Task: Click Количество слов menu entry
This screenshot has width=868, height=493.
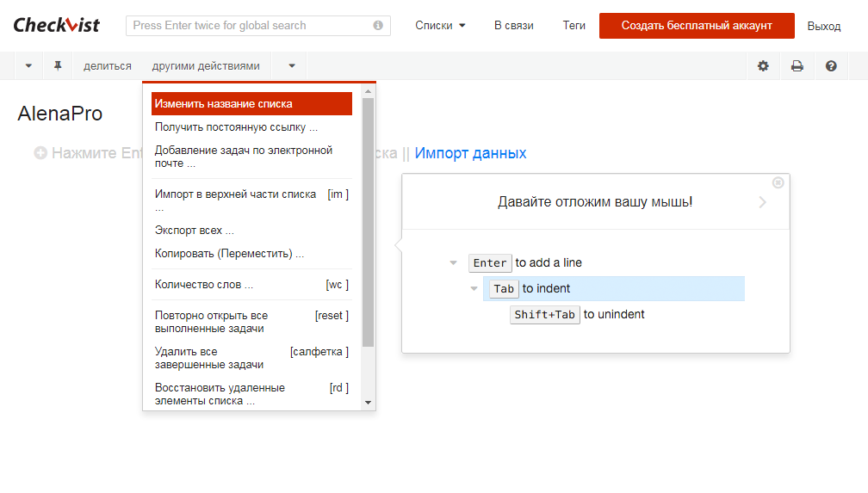Action: (x=204, y=285)
